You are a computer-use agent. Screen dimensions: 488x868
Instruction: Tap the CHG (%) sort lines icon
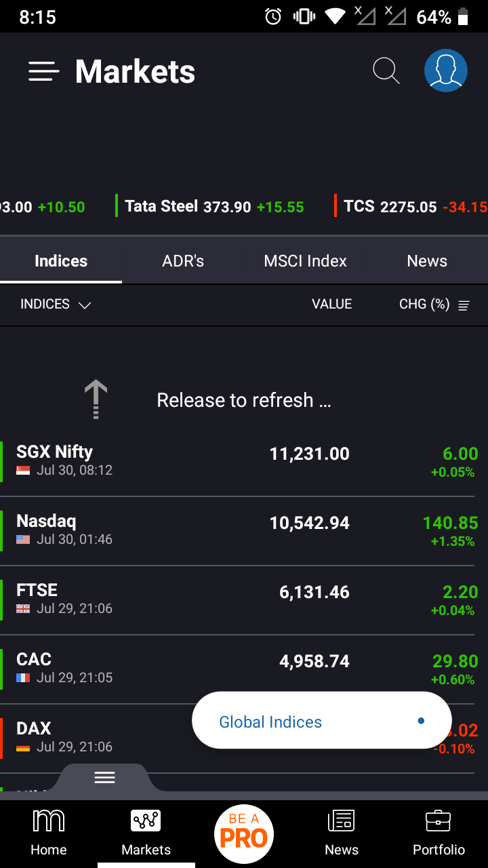click(464, 305)
